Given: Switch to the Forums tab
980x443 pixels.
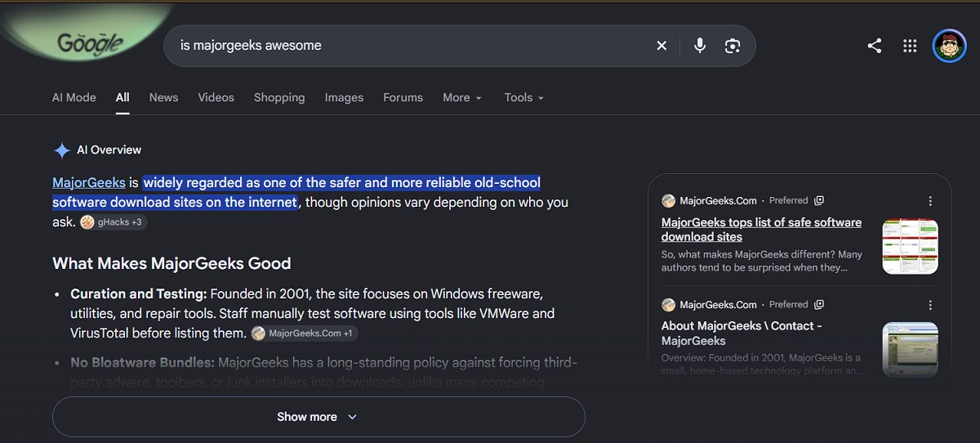Looking at the screenshot, I should point(403,97).
